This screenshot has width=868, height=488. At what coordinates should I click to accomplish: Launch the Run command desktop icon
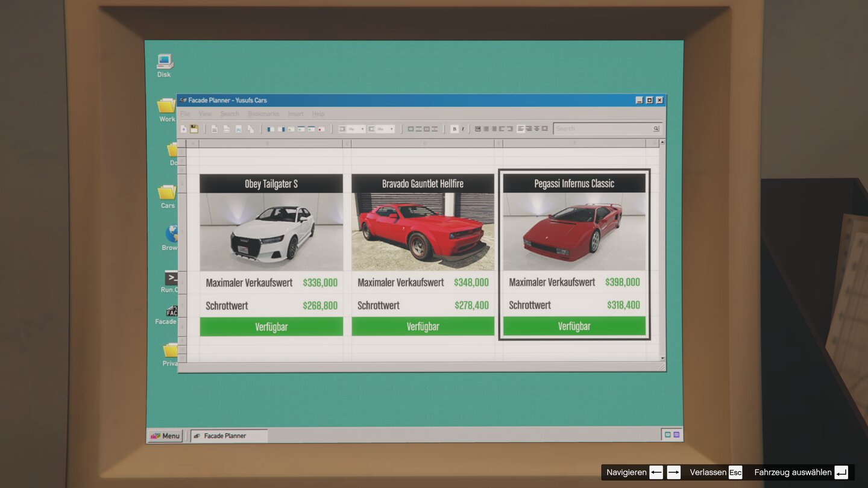click(x=171, y=279)
